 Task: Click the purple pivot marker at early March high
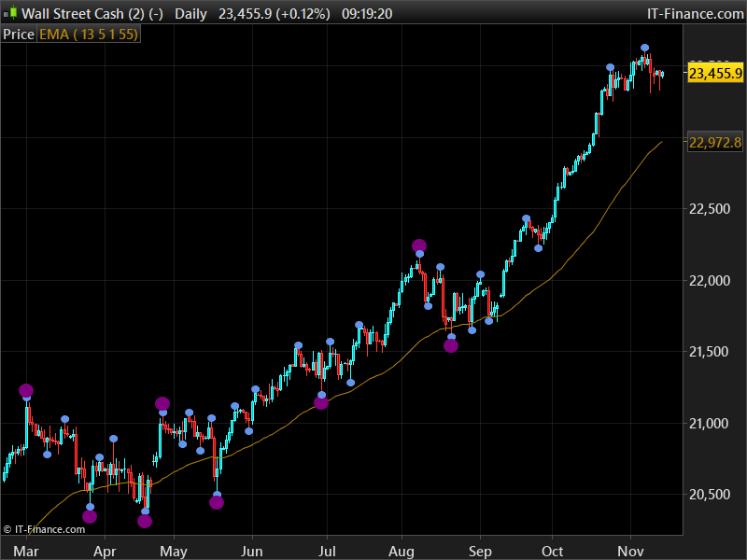pos(26,390)
